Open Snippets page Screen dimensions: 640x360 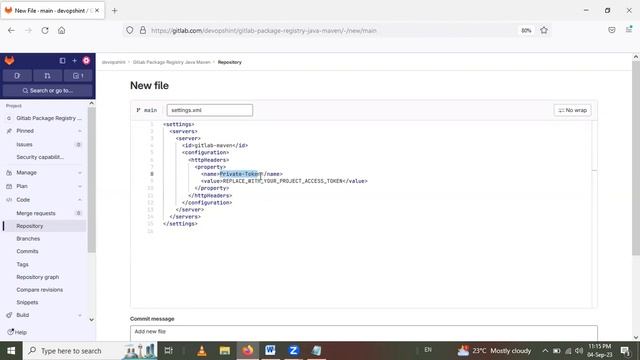coord(27,302)
